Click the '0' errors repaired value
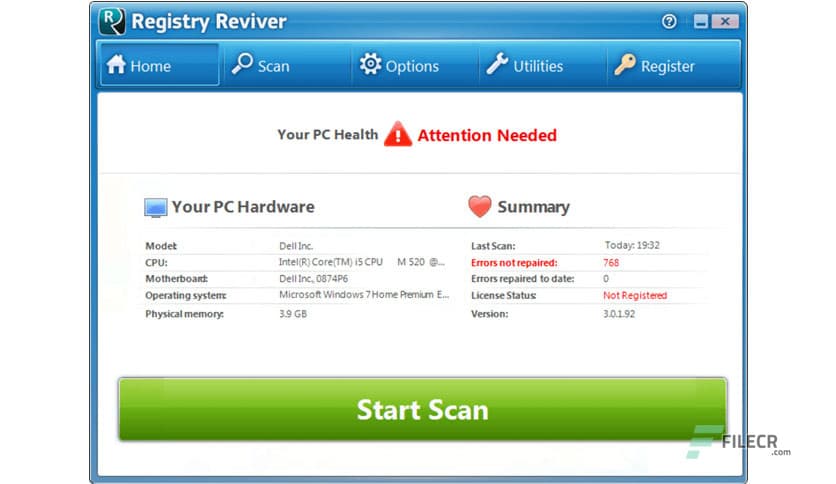Image resolution: width=836 pixels, height=484 pixels. pyautogui.click(x=606, y=278)
